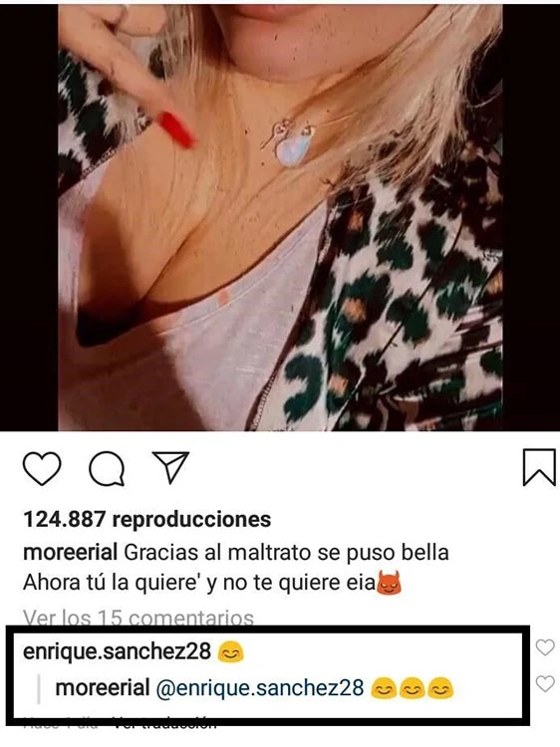Open moreerial profile from caption username
Viewport: 560px width, 747px height.
[70, 553]
